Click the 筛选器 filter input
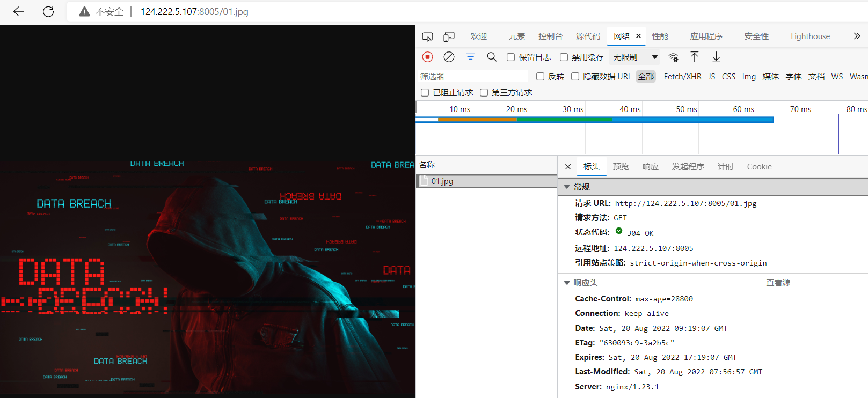 pyautogui.click(x=472, y=77)
